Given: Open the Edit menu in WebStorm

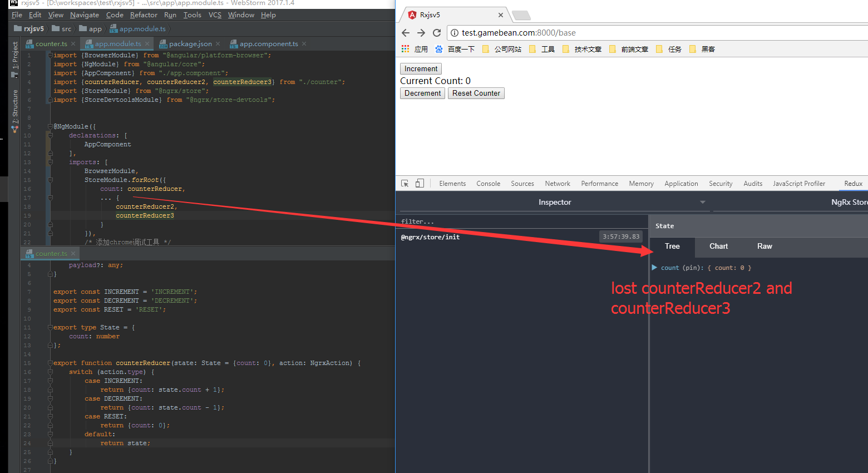Looking at the screenshot, I should pos(35,15).
